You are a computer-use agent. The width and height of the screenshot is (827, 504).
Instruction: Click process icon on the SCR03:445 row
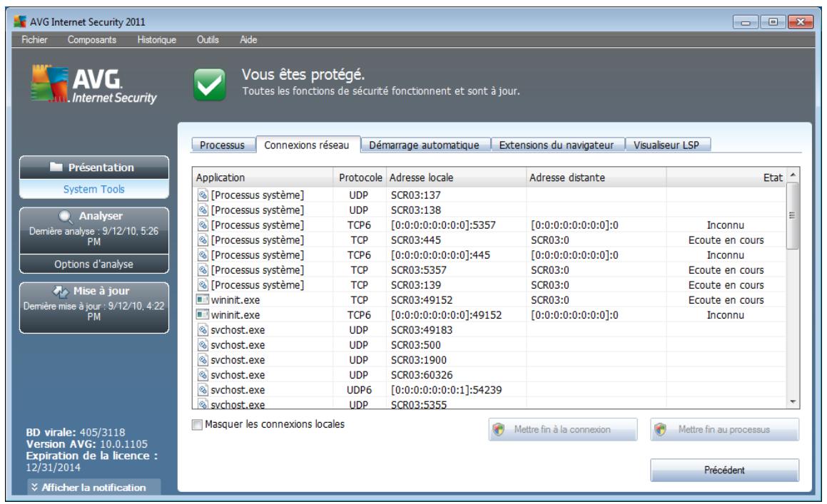coord(203,240)
